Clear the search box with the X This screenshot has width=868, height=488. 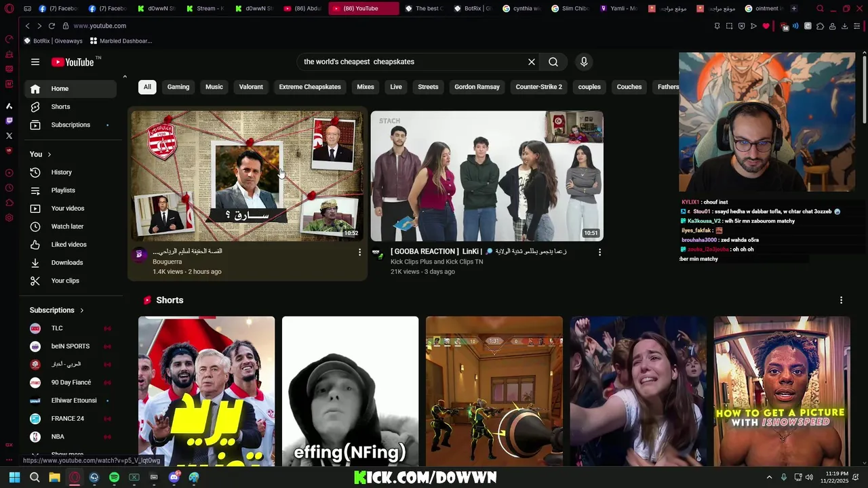pos(532,62)
